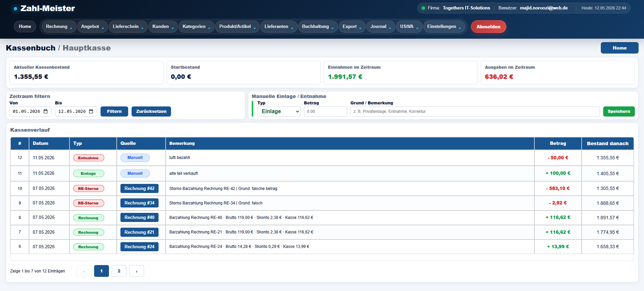Expand the Kunden menu
Viewport: 644px width, 291px height.
click(163, 27)
